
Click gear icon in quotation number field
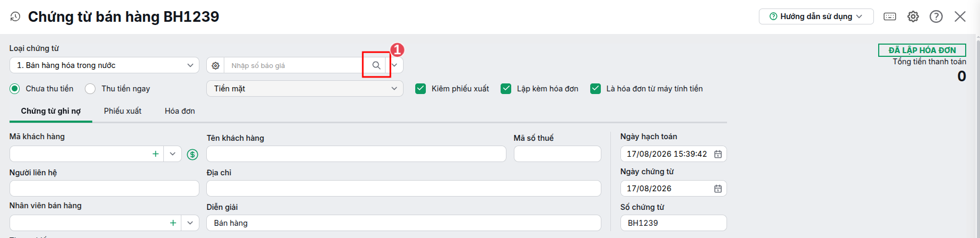click(215, 65)
